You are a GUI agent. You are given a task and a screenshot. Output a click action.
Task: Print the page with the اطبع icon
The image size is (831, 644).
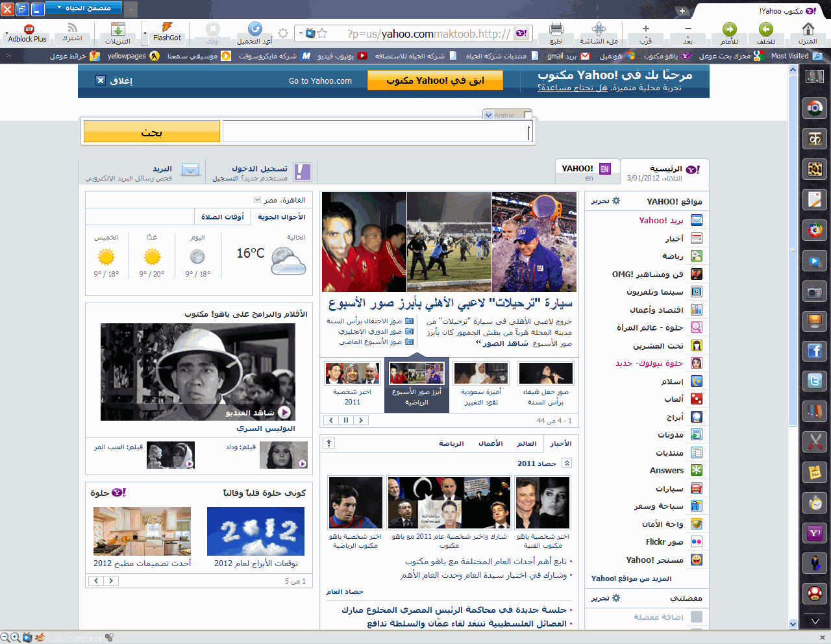tap(556, 29)
